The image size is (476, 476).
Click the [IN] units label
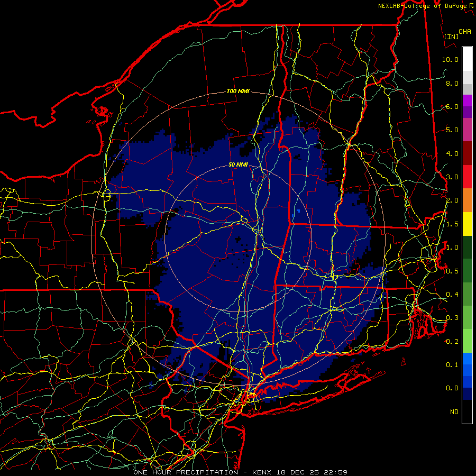click(x=451, y=36)
